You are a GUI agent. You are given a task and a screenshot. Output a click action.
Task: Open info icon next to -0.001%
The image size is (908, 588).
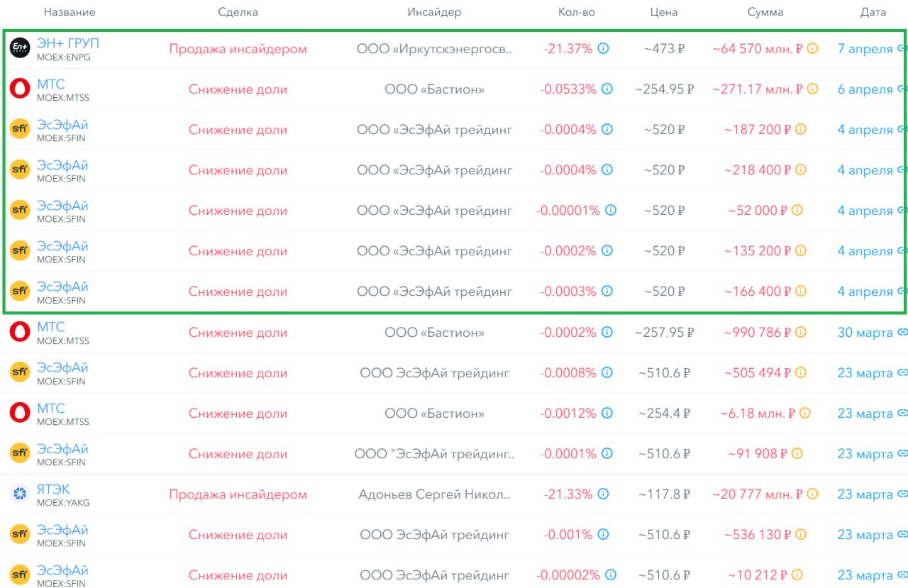tap(604, 535)
